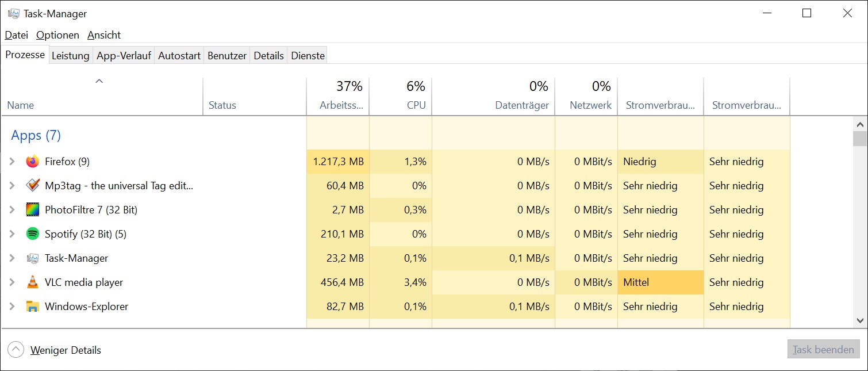Open the Datei menu
The width and height of the screenshot is (868, 371).
pos(16,35)
